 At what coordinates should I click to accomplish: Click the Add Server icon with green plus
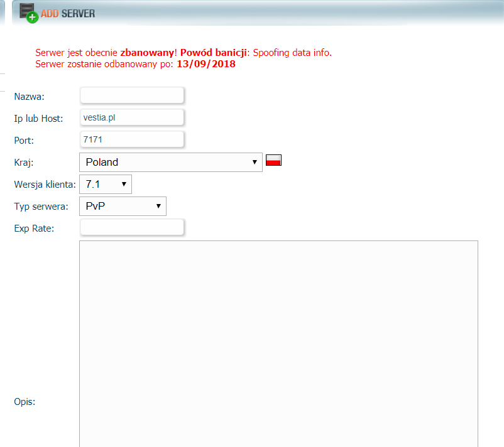click(x=28, y=13)
